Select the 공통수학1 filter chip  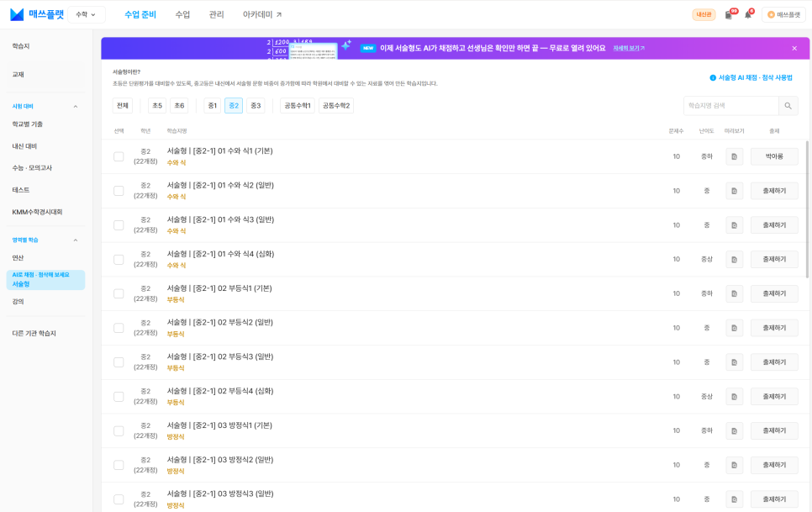pos(298,106)
